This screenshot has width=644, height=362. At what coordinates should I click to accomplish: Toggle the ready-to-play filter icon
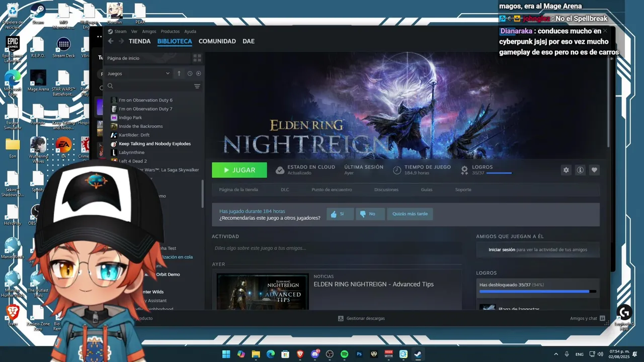pyautogui.click(x=198, y=73)
